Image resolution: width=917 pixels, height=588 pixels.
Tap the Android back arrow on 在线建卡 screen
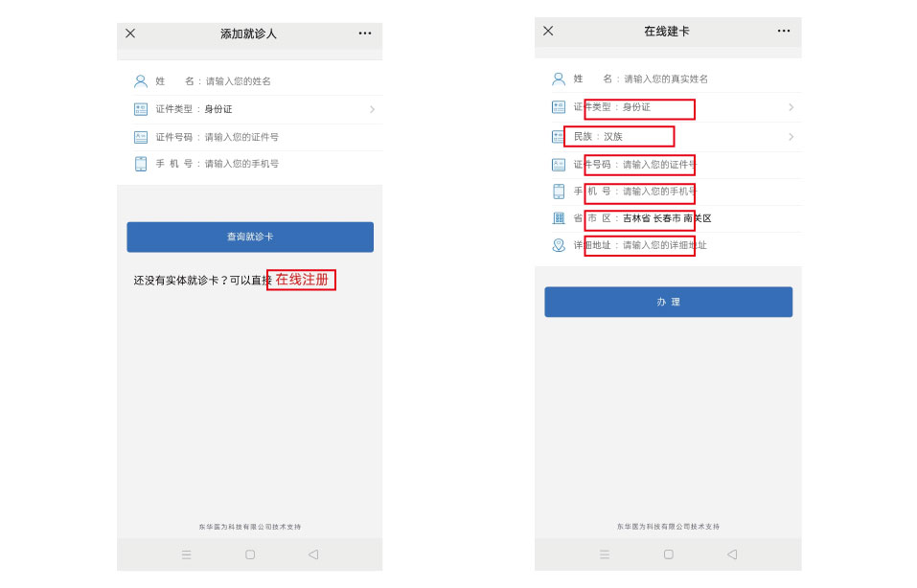[x=732, y=554]
